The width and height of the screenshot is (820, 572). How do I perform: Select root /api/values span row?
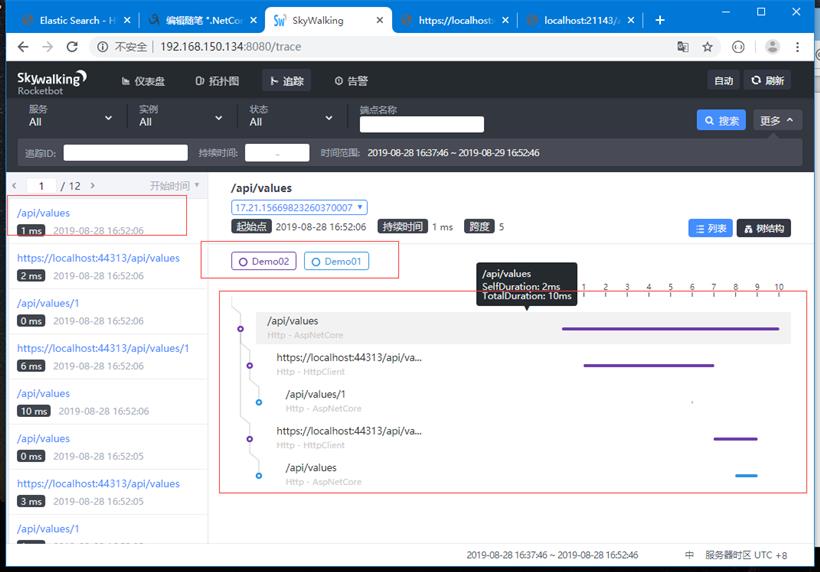tap(523, 328)
